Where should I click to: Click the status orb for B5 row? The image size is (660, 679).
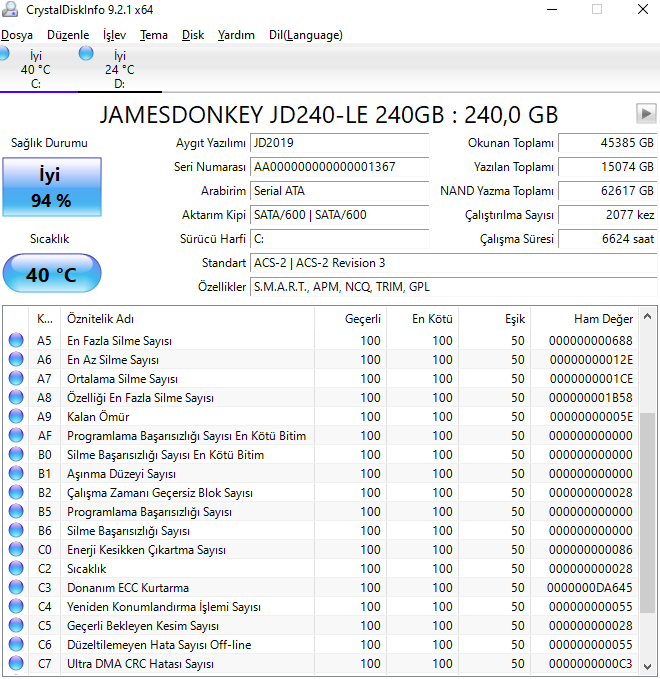point(16,512)
